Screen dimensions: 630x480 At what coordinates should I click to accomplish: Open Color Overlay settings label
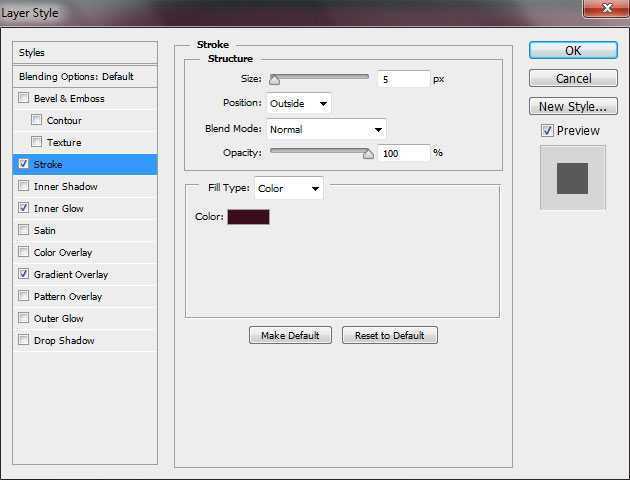coord(63,252)
